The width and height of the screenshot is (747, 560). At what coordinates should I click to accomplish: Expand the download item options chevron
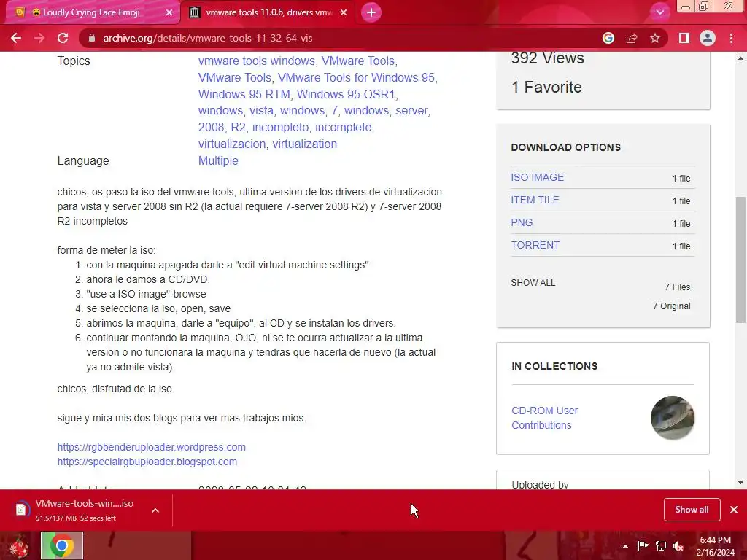pyautogui.click(x=155, y=510)
